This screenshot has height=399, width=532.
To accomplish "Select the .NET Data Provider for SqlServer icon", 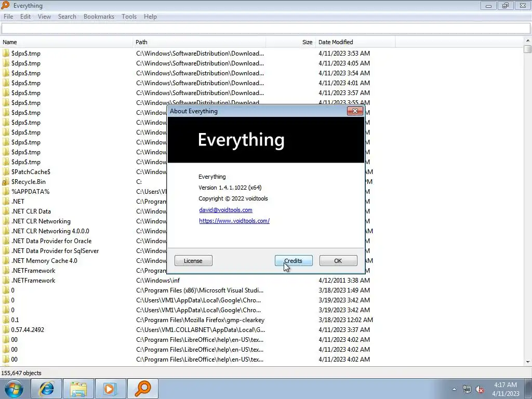I will pos(6,251).
